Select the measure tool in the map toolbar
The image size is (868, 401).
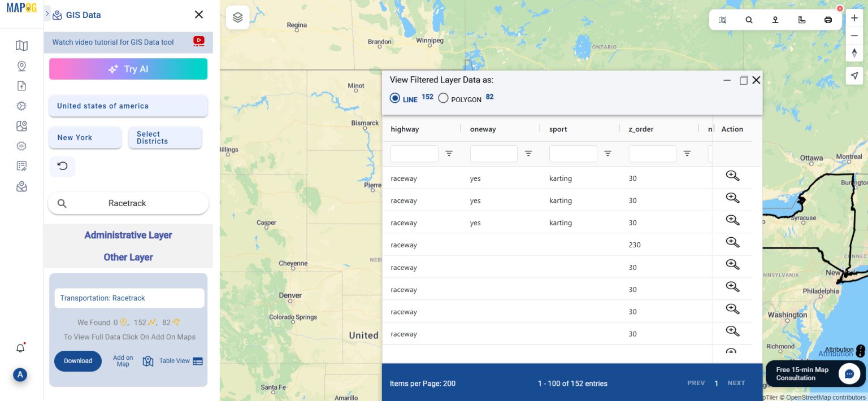(x=802, y=19)
